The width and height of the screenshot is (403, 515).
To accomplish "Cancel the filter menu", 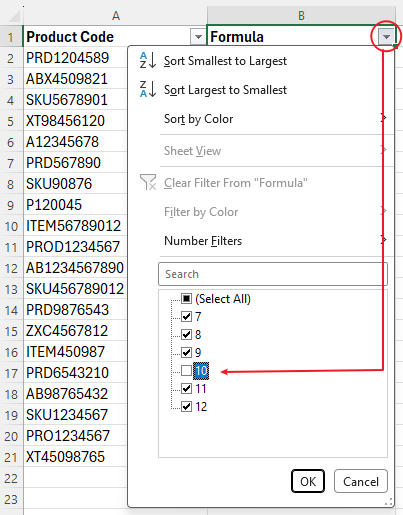I will (361, 481).
